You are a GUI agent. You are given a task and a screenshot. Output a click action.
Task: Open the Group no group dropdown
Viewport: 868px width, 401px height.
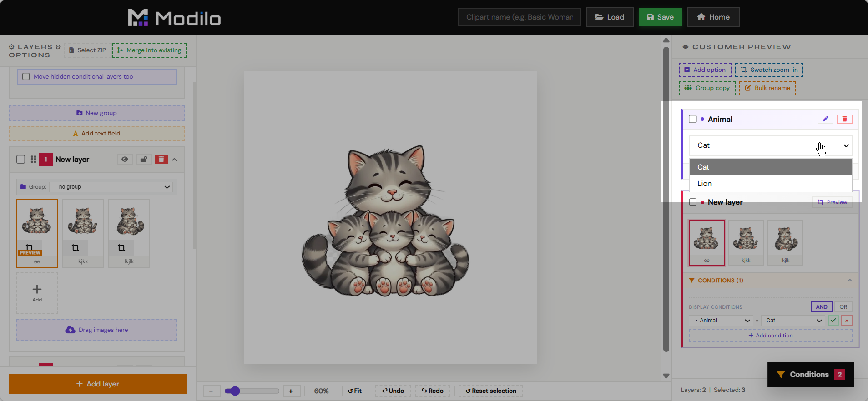(x=111, y=187)
